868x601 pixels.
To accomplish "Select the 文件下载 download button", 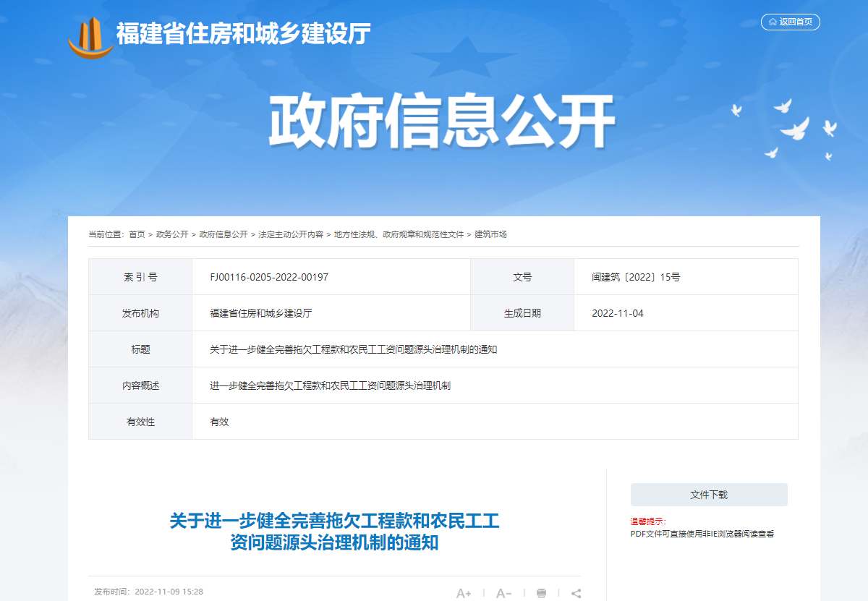I will click(x=708, y=495).
